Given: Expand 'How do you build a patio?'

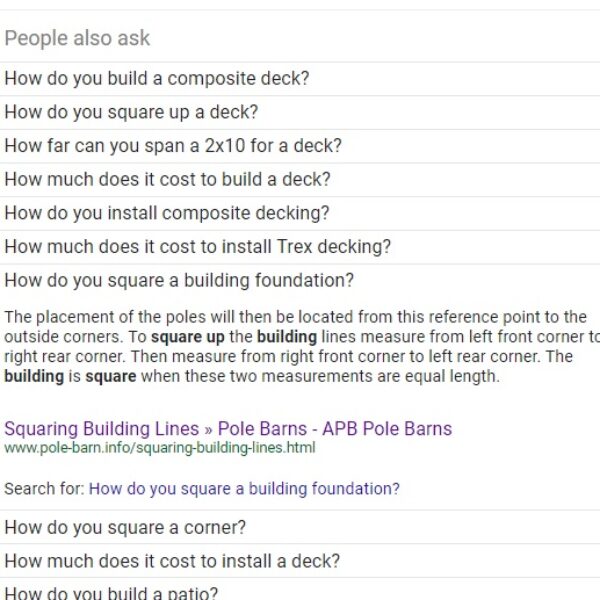Looking at the screenshot, I should [x=110, y=592].
